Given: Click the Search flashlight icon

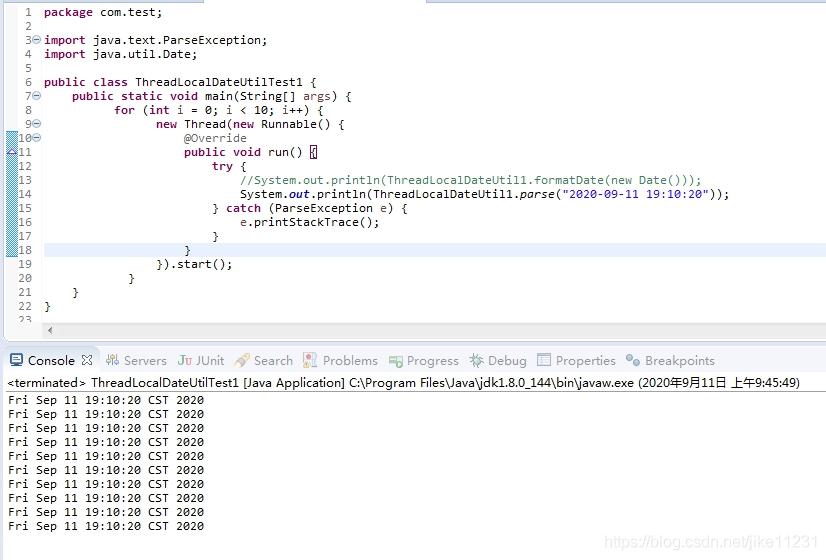Looking at the screenshot, I should click(242, 360).
